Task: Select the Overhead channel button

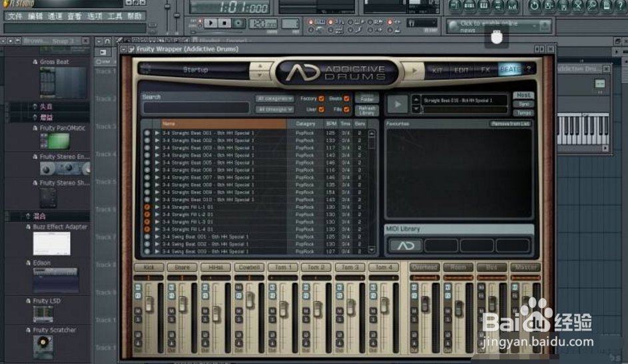Action: [x=424, y=268]
